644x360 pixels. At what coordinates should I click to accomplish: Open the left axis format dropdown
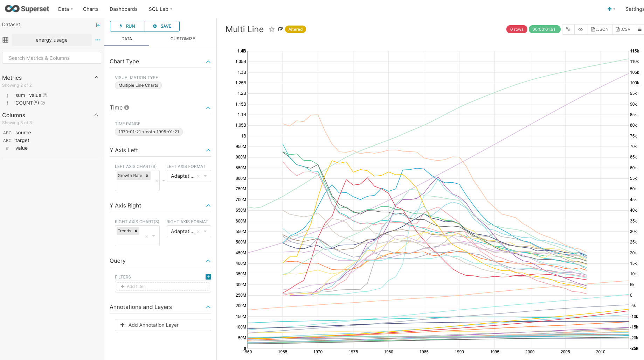click(205, 176)
